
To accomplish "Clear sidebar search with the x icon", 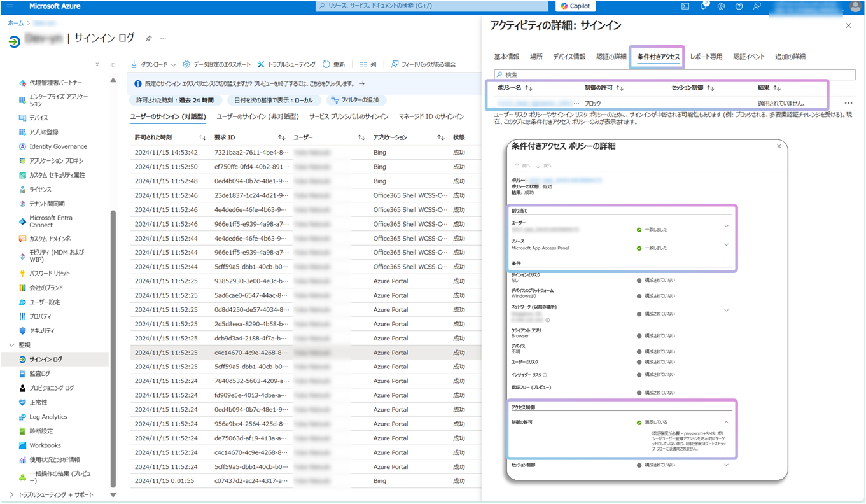I will [x=97, y=64].
